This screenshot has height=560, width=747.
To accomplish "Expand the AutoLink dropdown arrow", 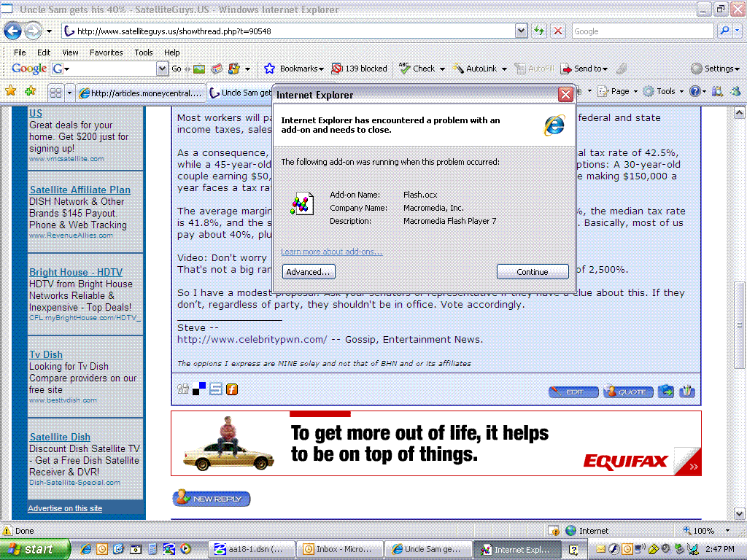I will pyautogui.click(x=504, y=69).
